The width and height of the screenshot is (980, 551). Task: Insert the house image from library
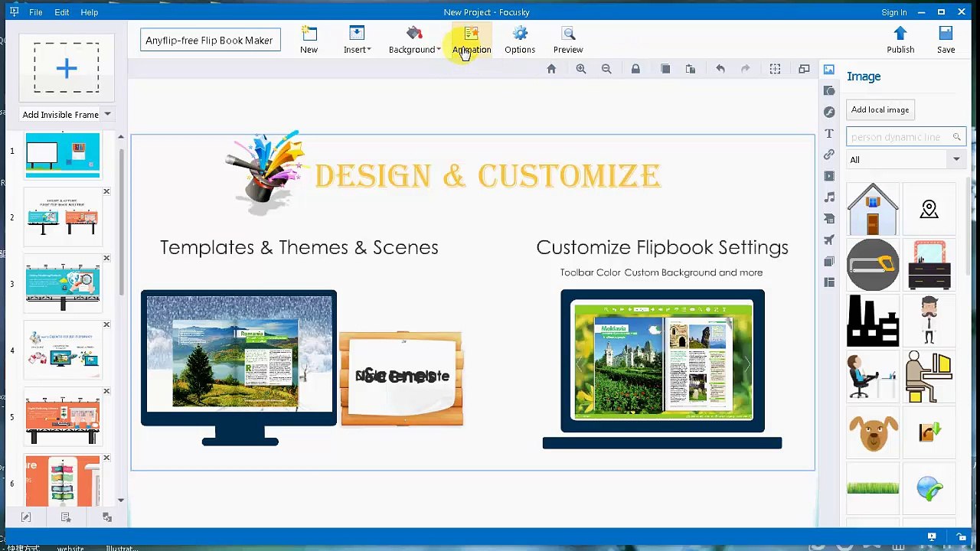point(873,209)
